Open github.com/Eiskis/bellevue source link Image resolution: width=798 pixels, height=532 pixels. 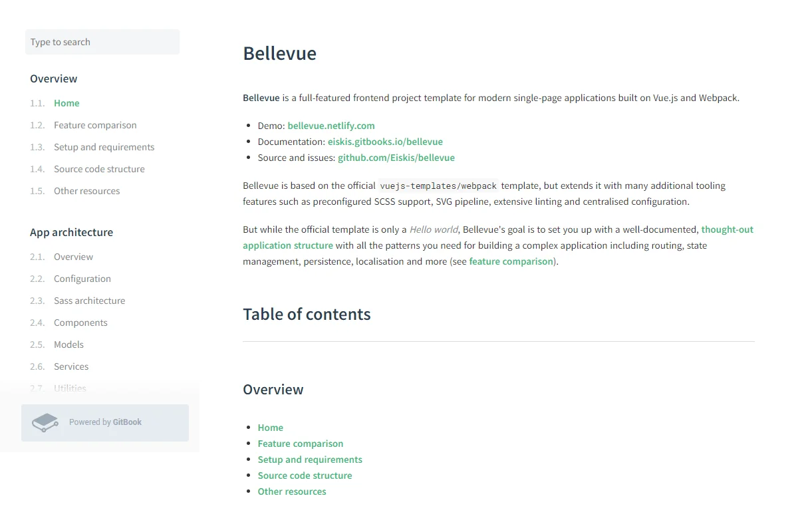(396, 158)
